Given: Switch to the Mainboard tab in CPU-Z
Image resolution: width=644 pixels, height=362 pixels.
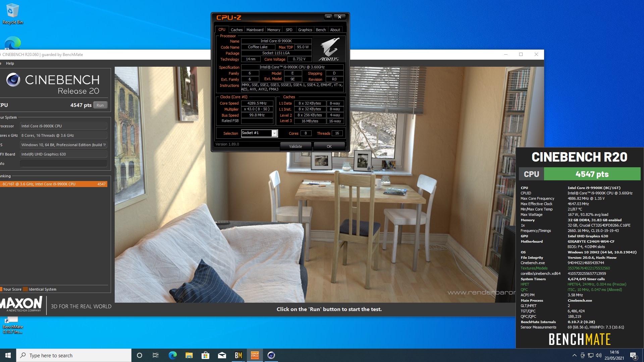Looking at the screenshot, I should pyautogui.click(x=255, y=30).
